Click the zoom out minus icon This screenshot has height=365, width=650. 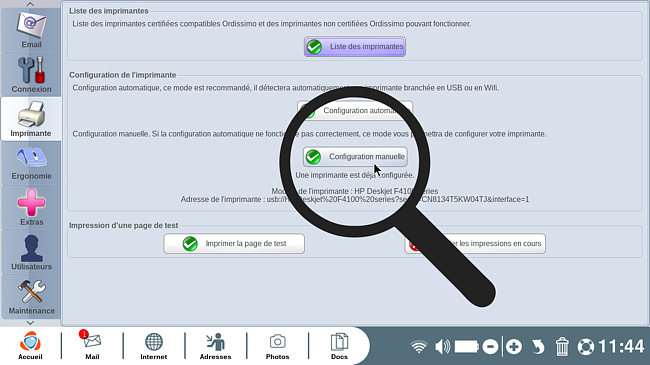point(490,346)
